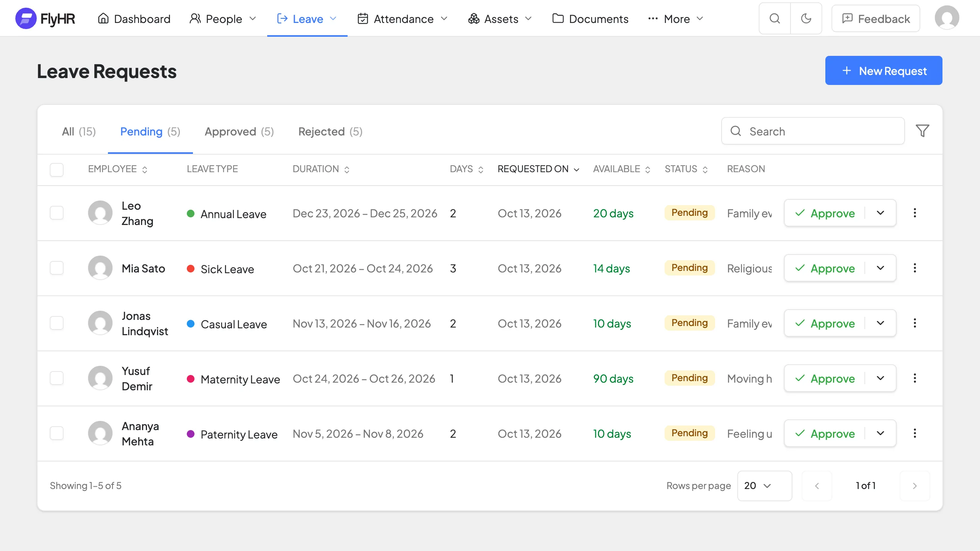Image resolution: width=980 pixels, height=551 pixels.
Task: Expand the People menu
Action: [223, 19]
